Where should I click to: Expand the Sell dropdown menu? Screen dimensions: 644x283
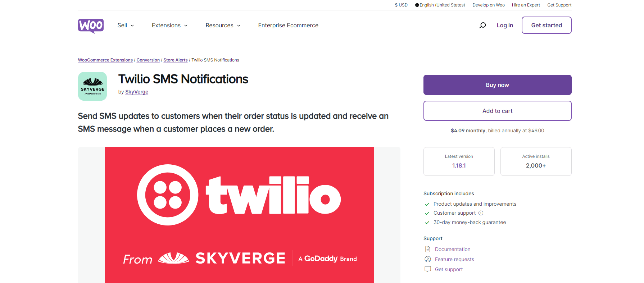point(126,25)
